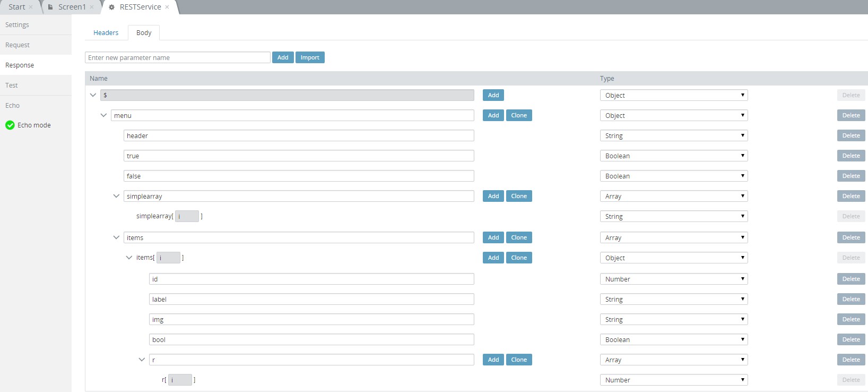Screen dimensions: 868x392
Task: Close the Start tab
Action: coord(31,7)
